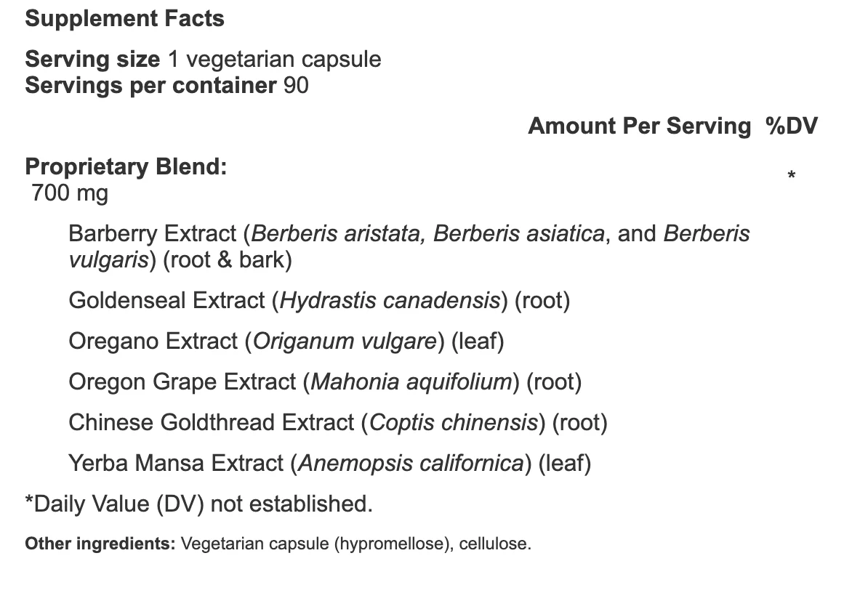Click the %DV column header
This screenshot has width=868, height=593.
[792, 126]
